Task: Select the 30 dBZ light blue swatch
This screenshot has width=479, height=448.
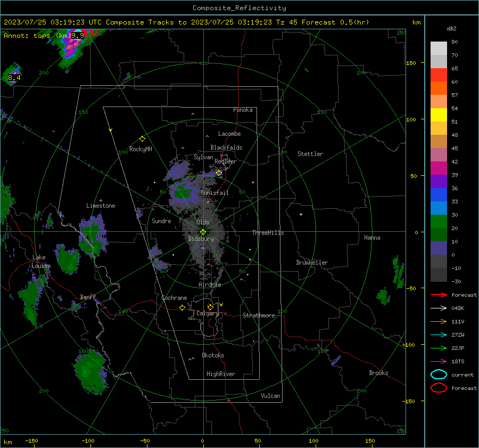Action: (x=439, y=208)
